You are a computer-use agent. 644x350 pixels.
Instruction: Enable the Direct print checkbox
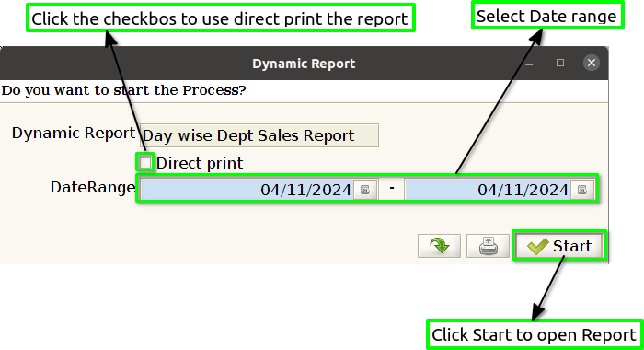point(145,163)
